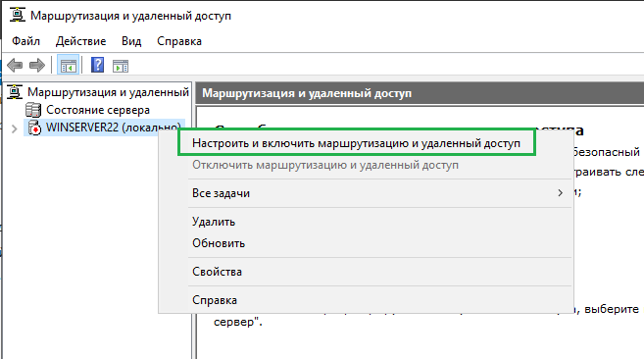Image resolution: width=644 pixels, height=359 pixels.
Task: Open the Файл menu
Action: coord(25,41)
